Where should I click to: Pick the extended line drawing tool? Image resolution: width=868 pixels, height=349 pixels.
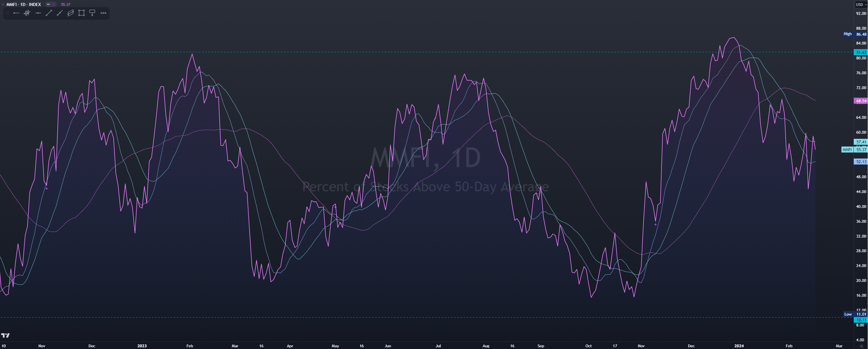60,13
